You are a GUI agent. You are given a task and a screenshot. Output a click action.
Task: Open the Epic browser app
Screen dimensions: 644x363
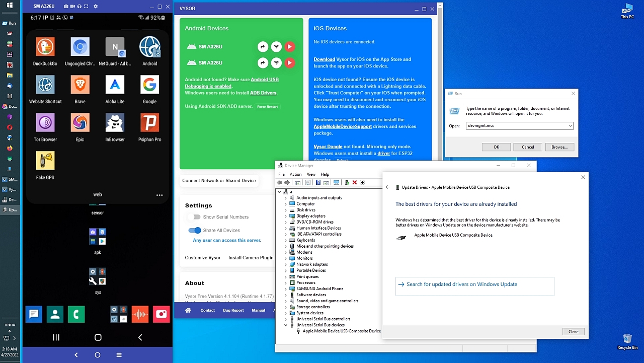click(x=80, y=123)
